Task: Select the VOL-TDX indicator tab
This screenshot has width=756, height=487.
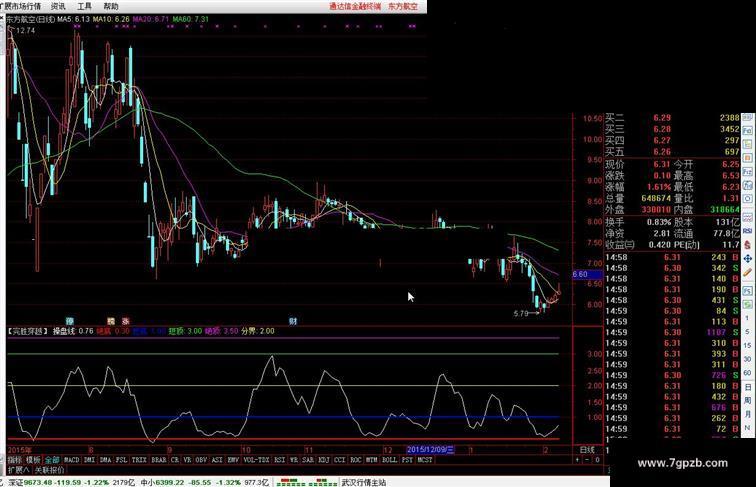Action: 256,460
